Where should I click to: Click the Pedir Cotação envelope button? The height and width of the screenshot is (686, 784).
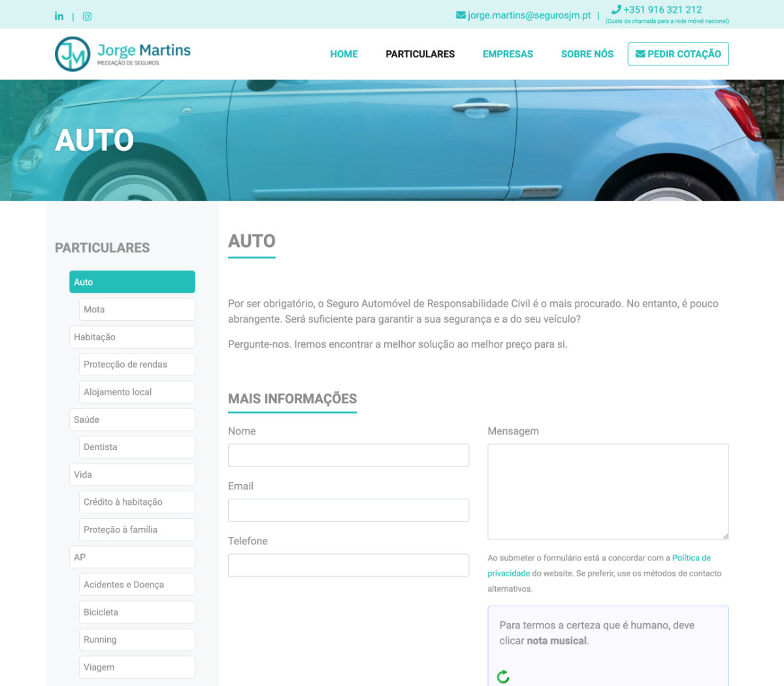tap(678, 54)
